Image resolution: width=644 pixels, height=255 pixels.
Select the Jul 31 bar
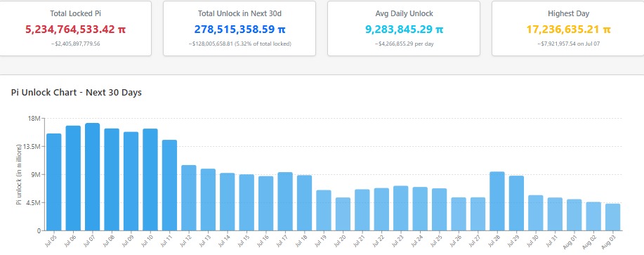point(556,214)
